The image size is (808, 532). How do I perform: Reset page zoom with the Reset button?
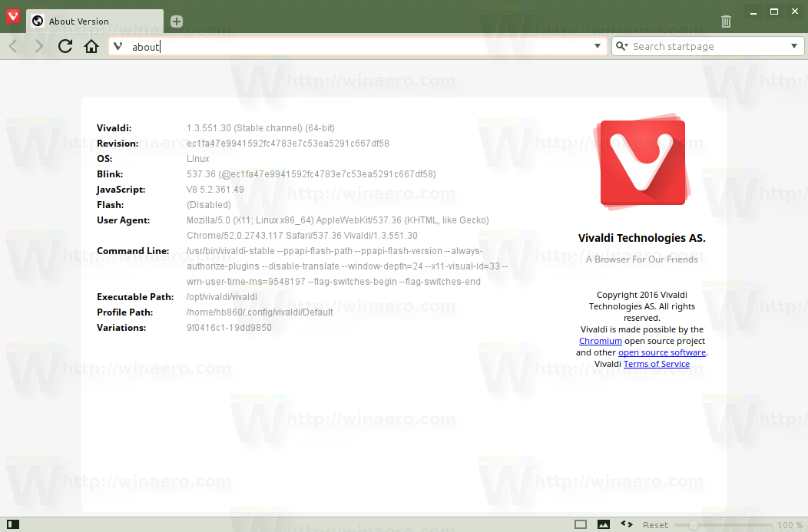tap(655, 525)
